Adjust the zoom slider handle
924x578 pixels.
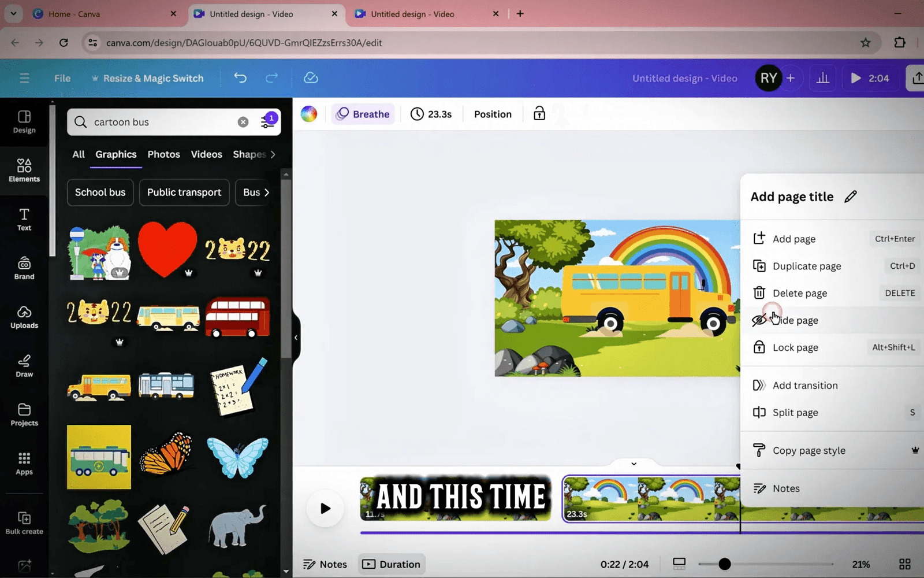point(724,564)
